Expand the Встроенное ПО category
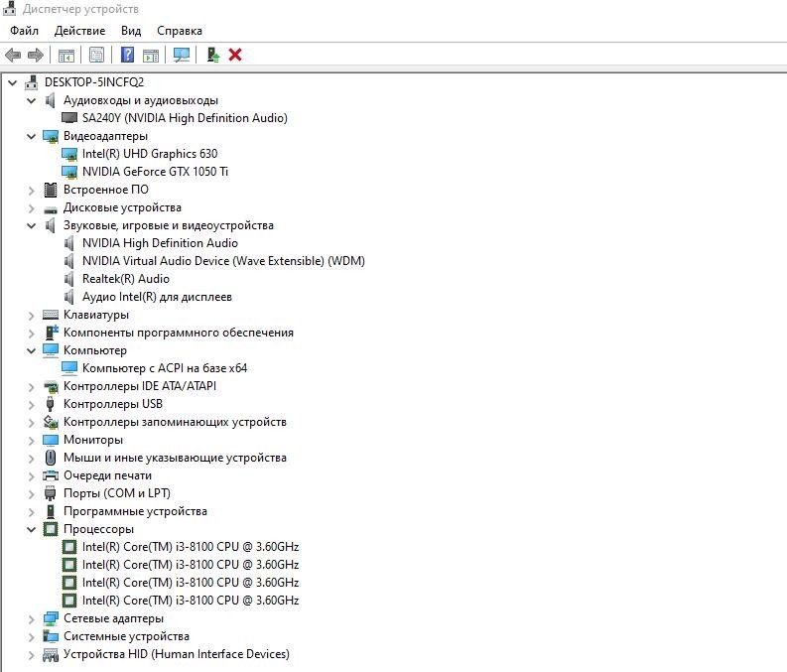Image resolution: width=787 pixels, height=672 pixels. (x=31, y=191)
